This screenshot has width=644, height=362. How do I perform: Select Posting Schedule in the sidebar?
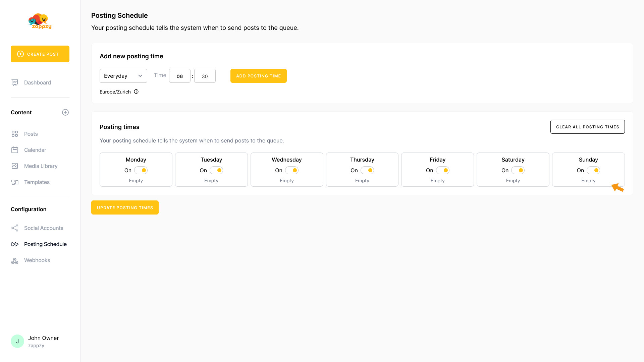(45, 244)
